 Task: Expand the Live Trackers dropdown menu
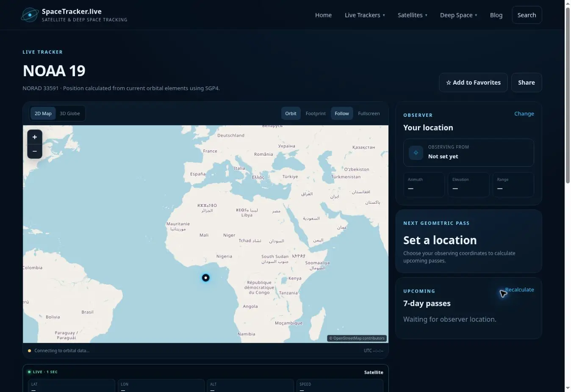365,15
